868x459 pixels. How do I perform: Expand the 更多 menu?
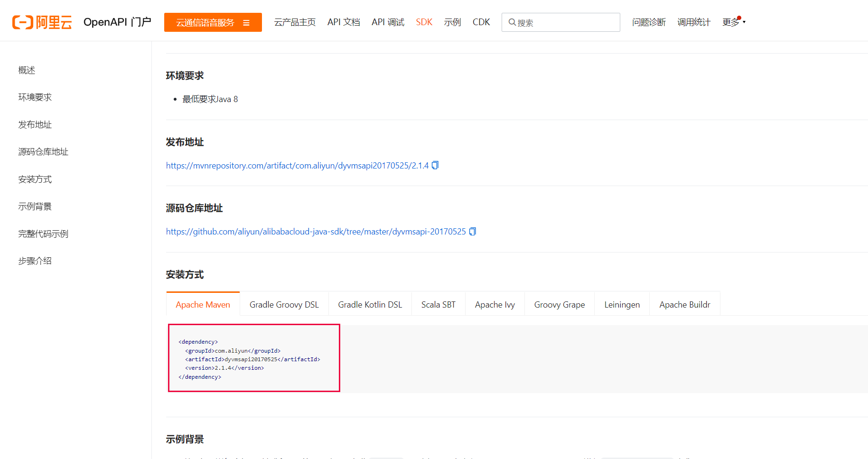click(734, 22)
